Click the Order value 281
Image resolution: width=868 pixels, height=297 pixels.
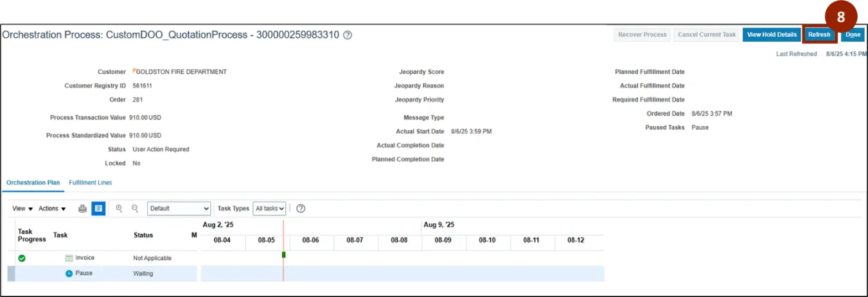137,99
